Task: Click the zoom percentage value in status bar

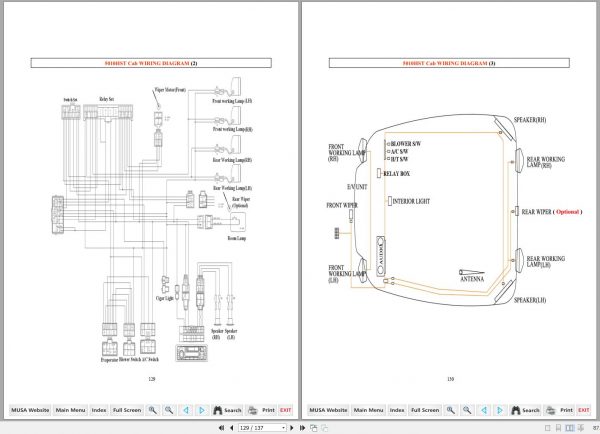Action: (596, 427)
